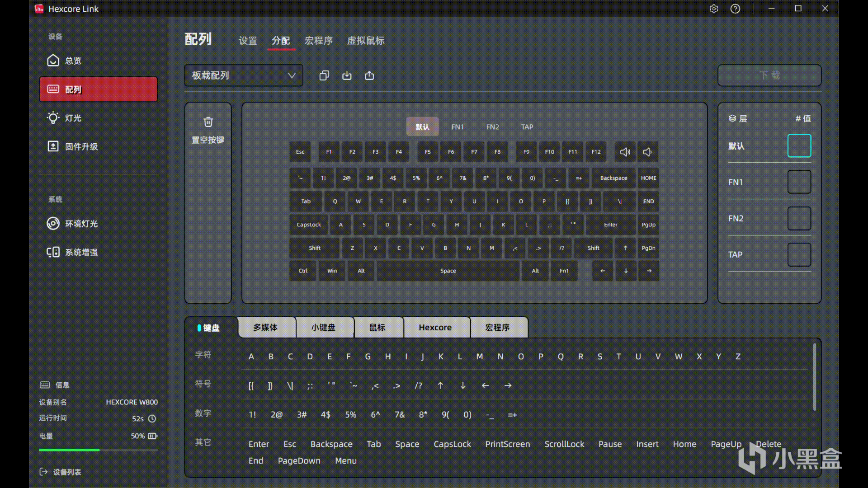Select the volume up key on keyboard
This screenshot has width=868, height=488.
click(x=625, y=152)
